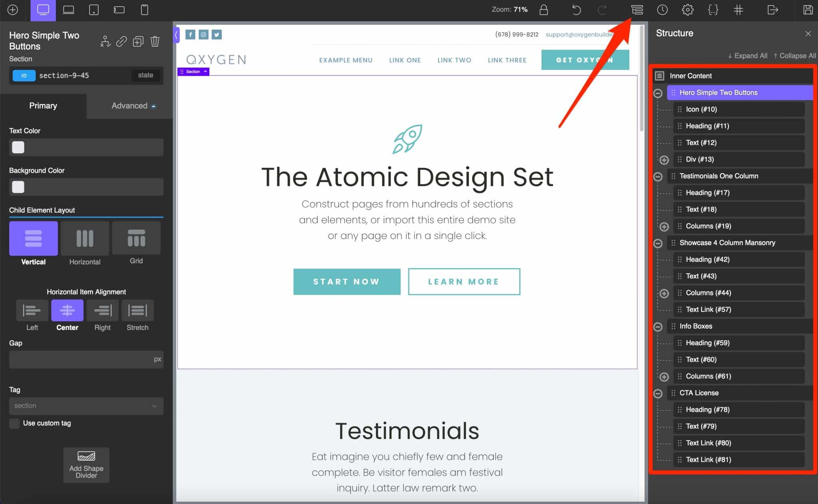This screenshot has height=504, width=818.
Task: Click Gap input field in panel
Action: 86,359
